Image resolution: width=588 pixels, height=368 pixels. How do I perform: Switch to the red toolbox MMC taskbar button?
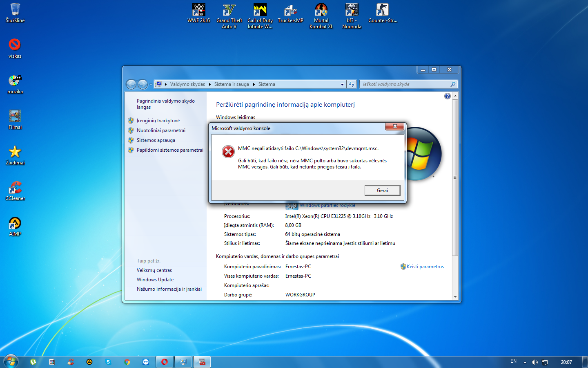tap(202, 362)
